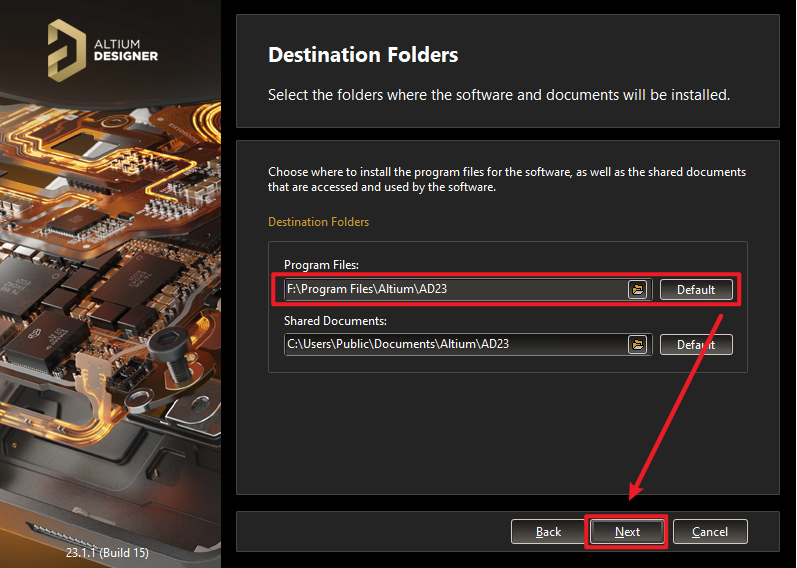Click the white Destination Folders page heading

[x=363, y=55]
